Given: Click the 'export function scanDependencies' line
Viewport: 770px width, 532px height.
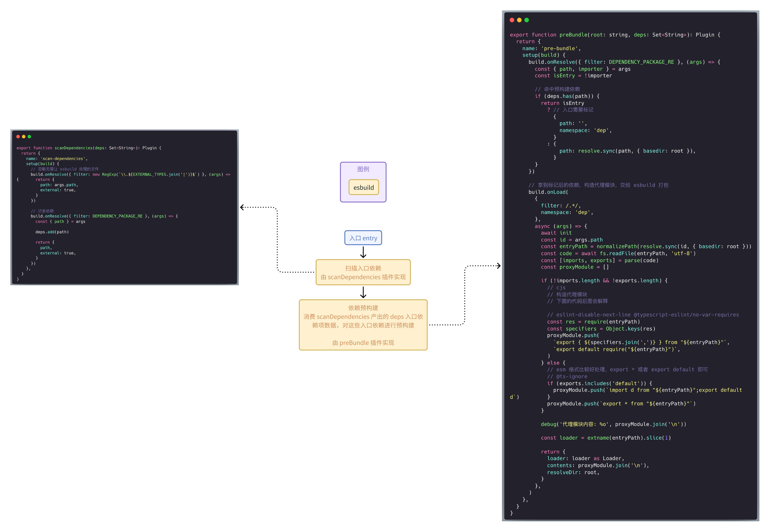Looking at the screenshot, I should [x=89, y=148].
